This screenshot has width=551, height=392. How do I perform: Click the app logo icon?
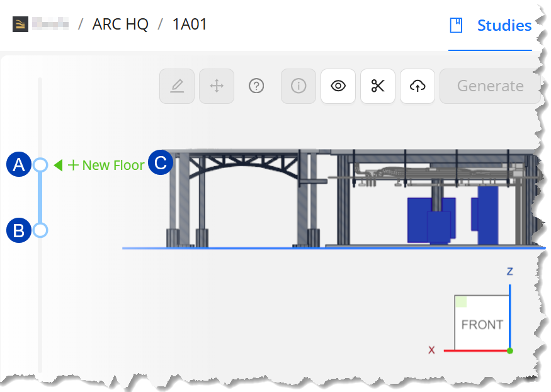pos(20,25)
